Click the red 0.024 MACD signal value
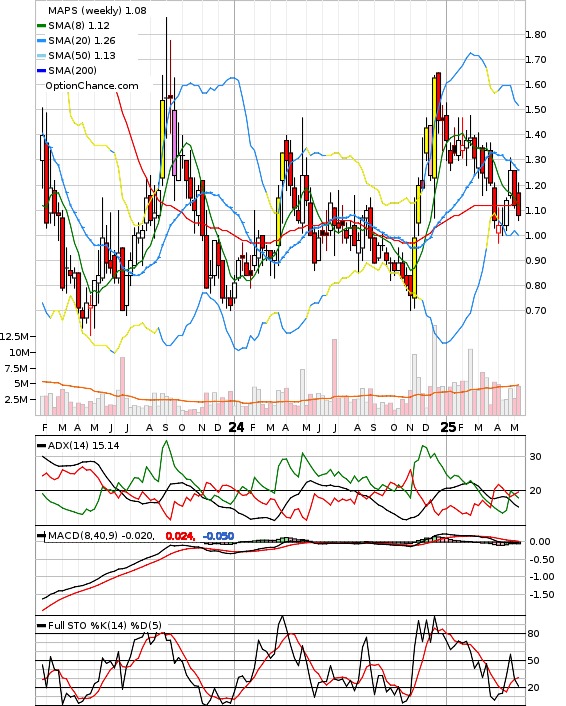The height and width of the screenshot is (706, 566). coord(180,536)
